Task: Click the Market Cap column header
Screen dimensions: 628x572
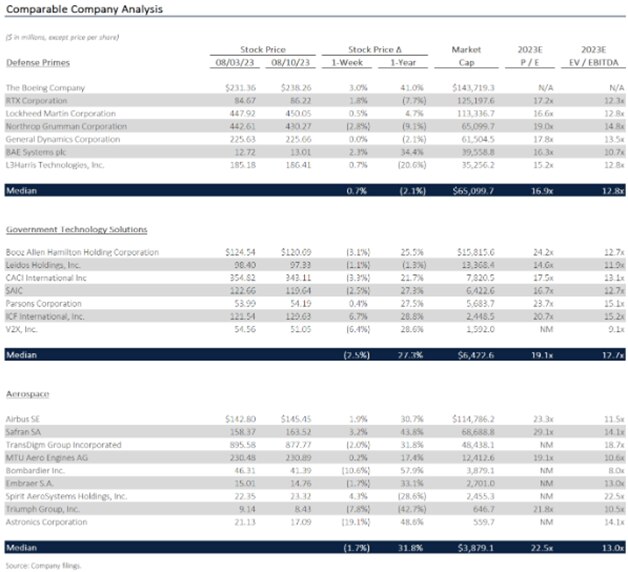Action: pos(467,54)
